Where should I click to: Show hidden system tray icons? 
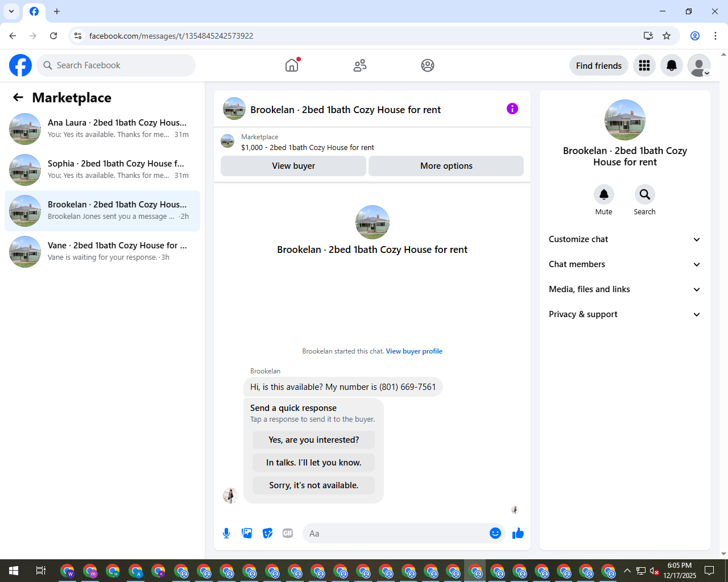click(627, 571)
